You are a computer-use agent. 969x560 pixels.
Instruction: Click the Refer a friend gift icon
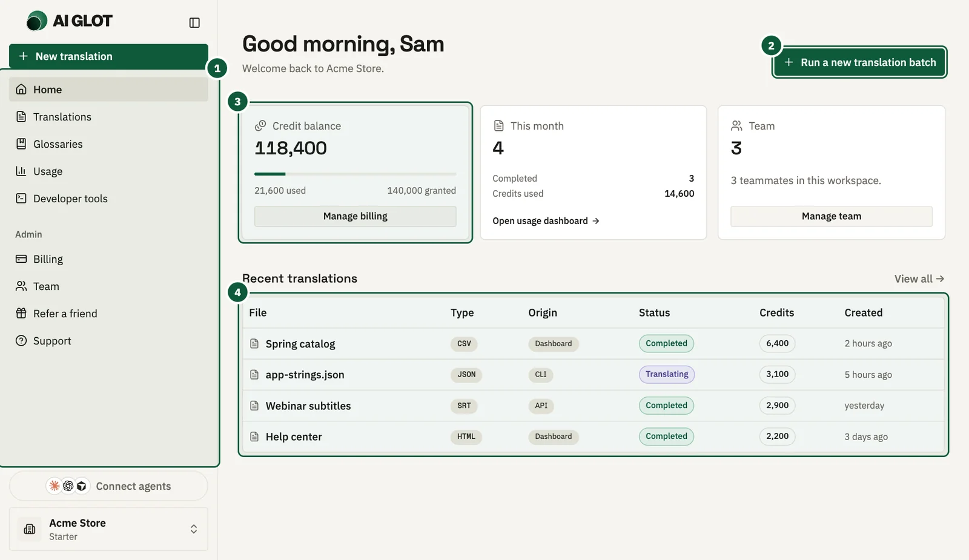(21, 314)
